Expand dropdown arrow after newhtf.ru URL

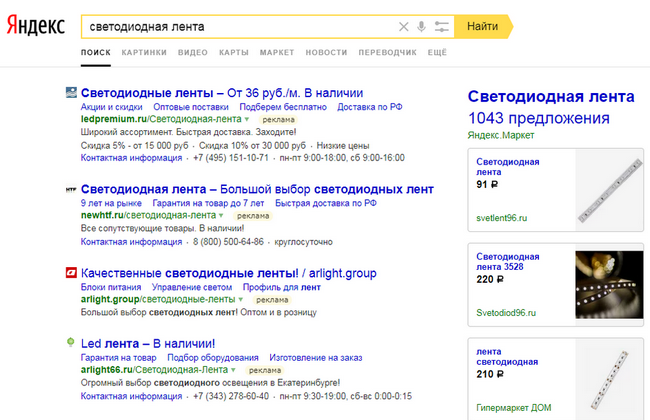221,216
